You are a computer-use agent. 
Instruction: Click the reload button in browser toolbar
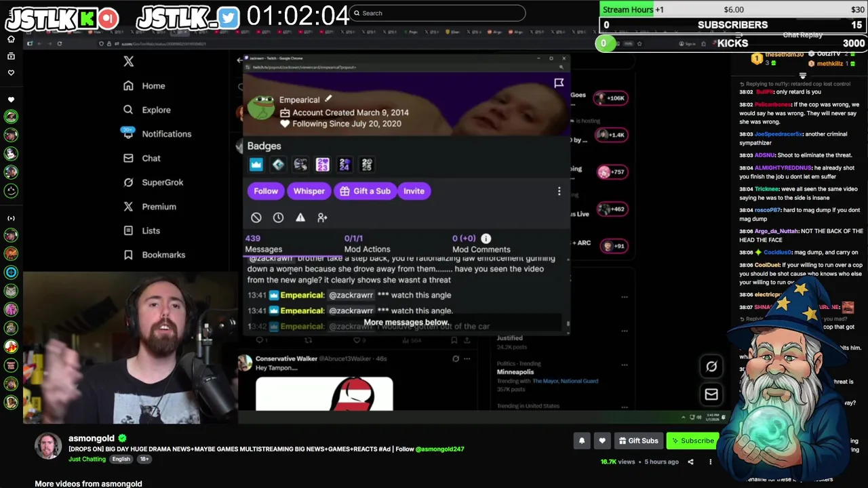coord(59,43)
